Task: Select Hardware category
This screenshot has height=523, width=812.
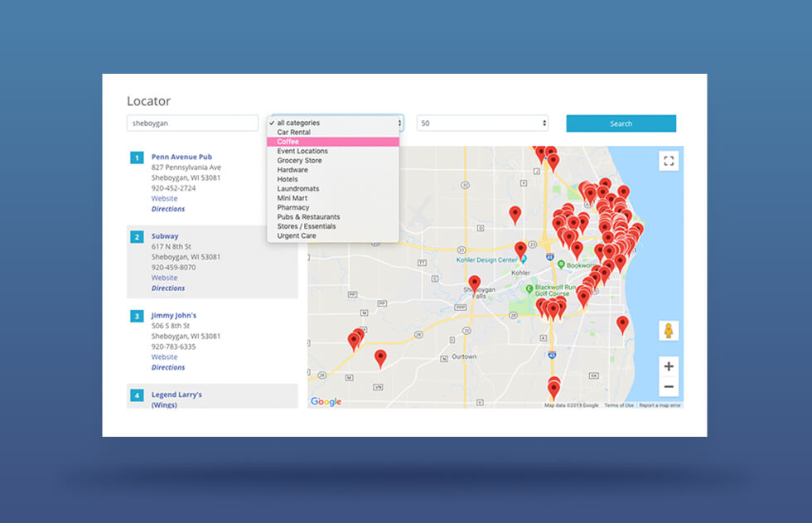Action: pyautogui.click(x=333, y=170)
